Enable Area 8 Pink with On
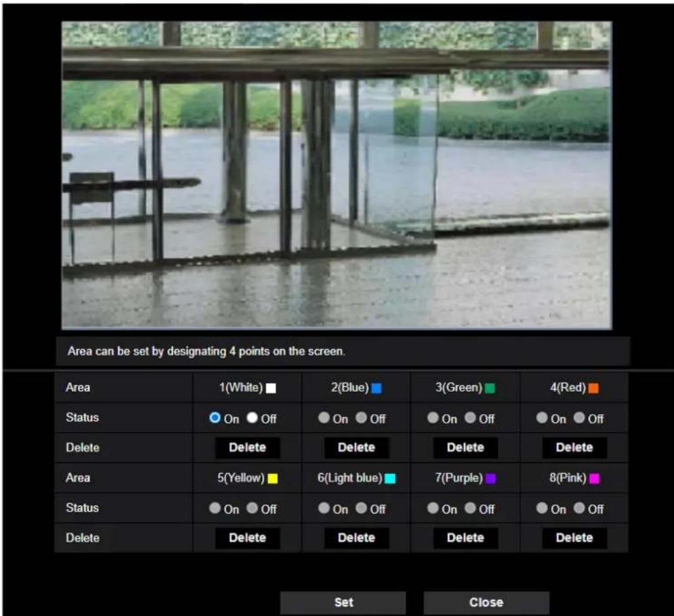This screenshot has height=616, width=674. pos(542,508)
